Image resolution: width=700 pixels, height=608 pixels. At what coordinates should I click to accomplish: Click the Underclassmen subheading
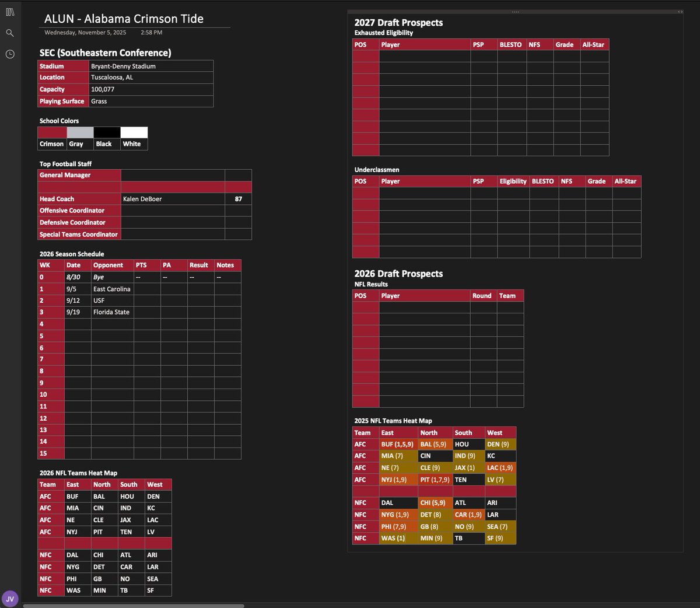point(377,170)
